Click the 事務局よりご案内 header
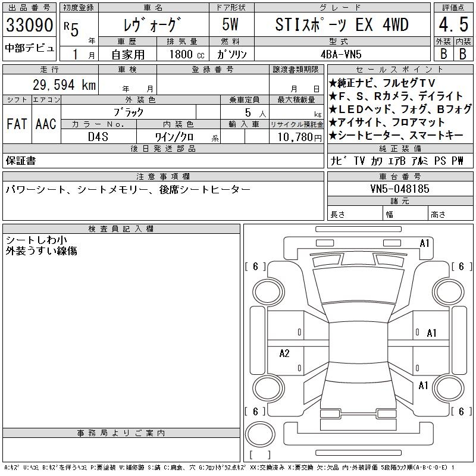Screen dimensions: 476x476 [x=121, y=433]
